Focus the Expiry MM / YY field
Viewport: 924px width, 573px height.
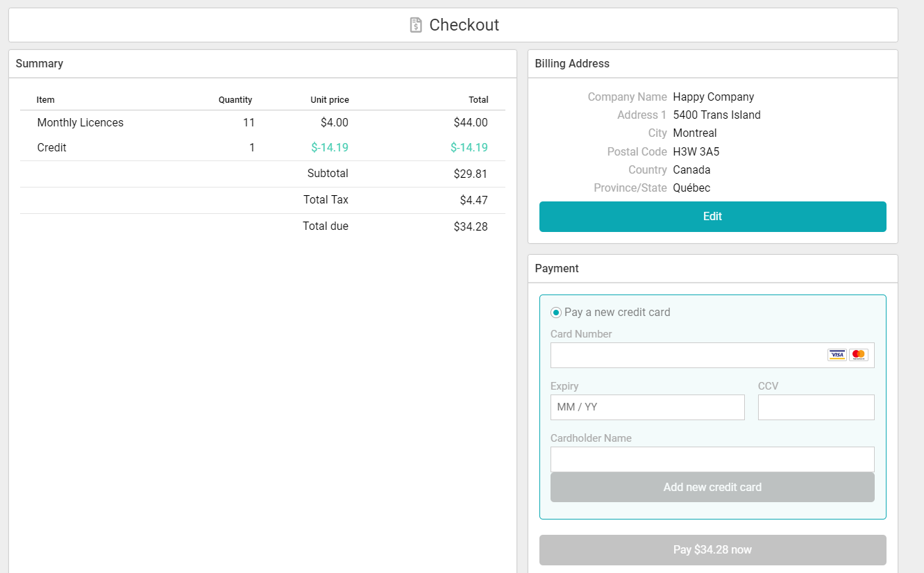point(647,407)
